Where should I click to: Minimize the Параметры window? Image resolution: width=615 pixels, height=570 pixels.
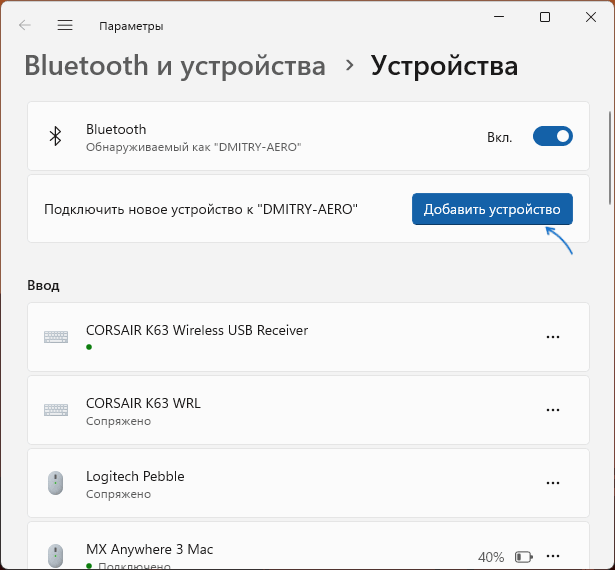[x=499, y=17]
